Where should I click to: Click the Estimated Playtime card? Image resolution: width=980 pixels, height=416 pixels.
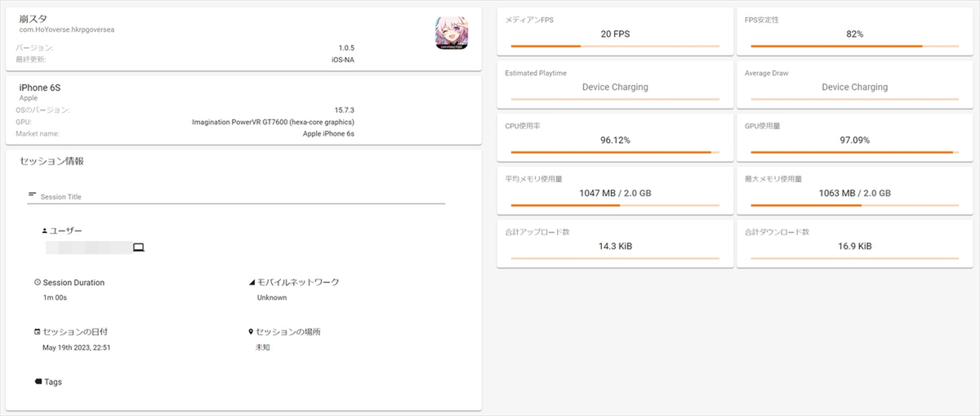coord(615,83)
